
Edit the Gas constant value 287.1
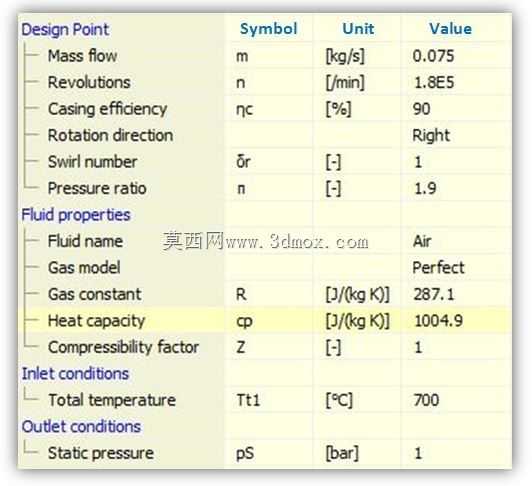[434, 294]
